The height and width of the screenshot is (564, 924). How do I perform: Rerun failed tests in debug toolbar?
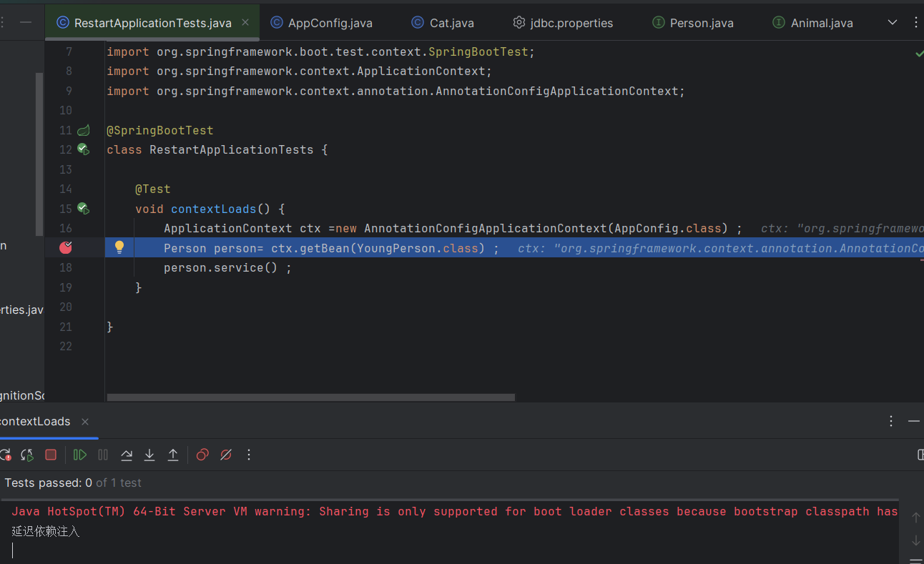coord(4,455)
